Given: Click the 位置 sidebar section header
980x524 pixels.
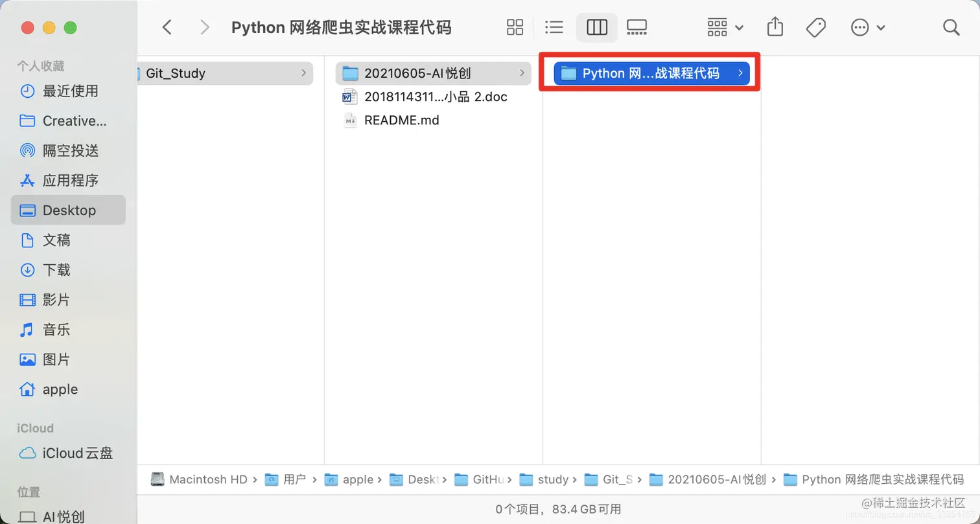Looking at the screenshot, I should tap(29, 492).
